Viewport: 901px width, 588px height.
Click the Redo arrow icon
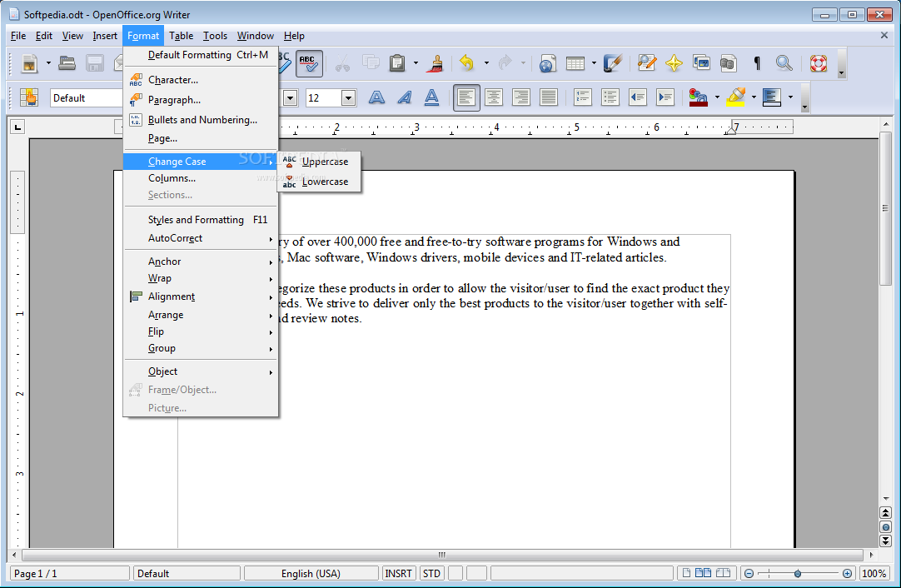point(505,63)
